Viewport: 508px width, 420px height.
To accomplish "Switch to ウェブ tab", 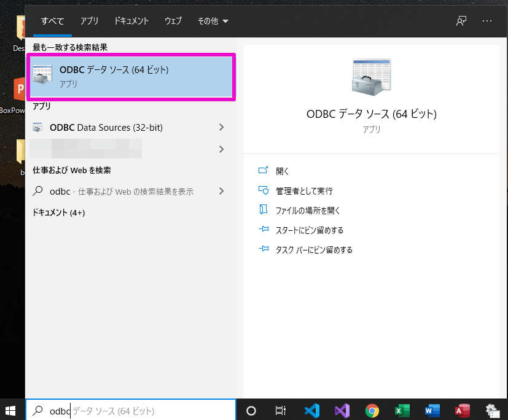I will 173,21.
